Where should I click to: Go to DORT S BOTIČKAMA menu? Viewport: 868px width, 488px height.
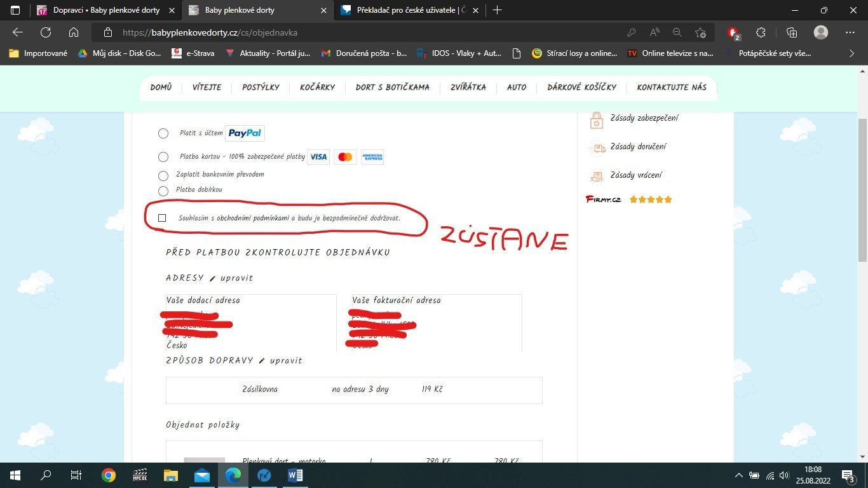(392, 87)
